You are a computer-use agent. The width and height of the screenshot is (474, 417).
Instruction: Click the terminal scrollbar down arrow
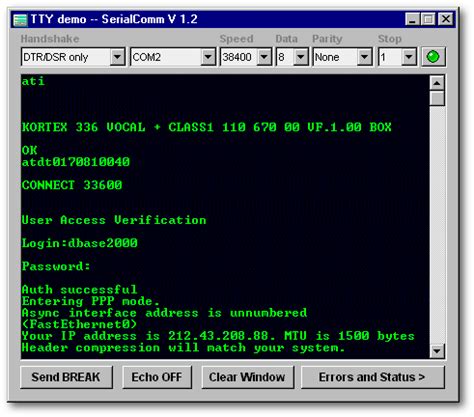437,351
